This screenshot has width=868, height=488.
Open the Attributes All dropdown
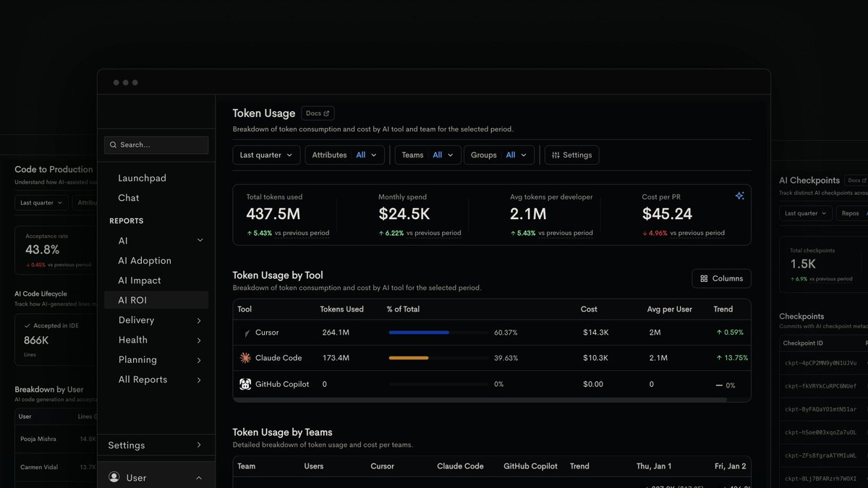[344, 155]
